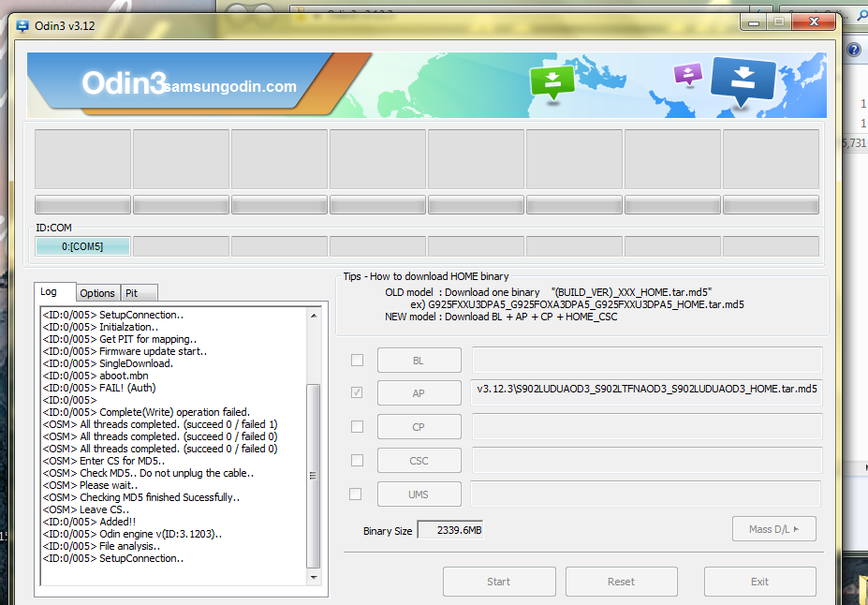Click the Reset button
The height and width of the screenshot is (605, 868).
click(621, 582)
